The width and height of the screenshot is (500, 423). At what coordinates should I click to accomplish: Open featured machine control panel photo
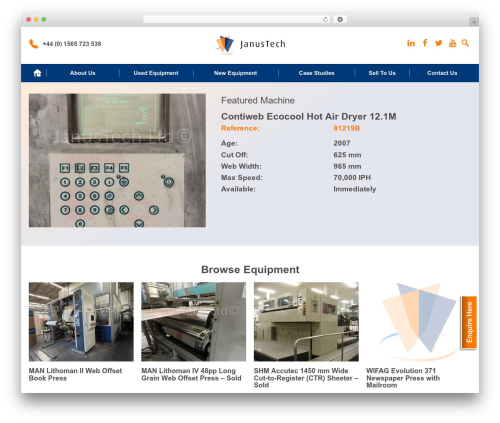point(117,160)
